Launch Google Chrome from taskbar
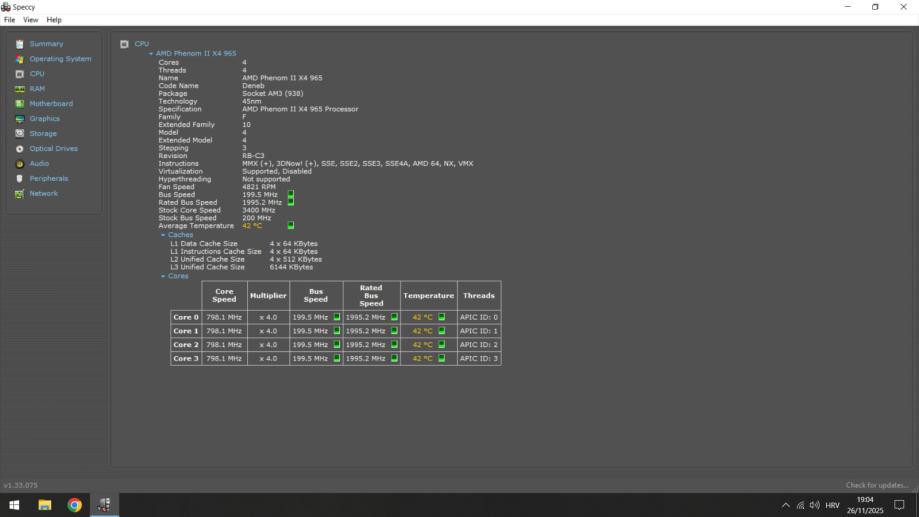Image resolution: width=919 pixels, height=517 pixels. [x=74, y=505]
